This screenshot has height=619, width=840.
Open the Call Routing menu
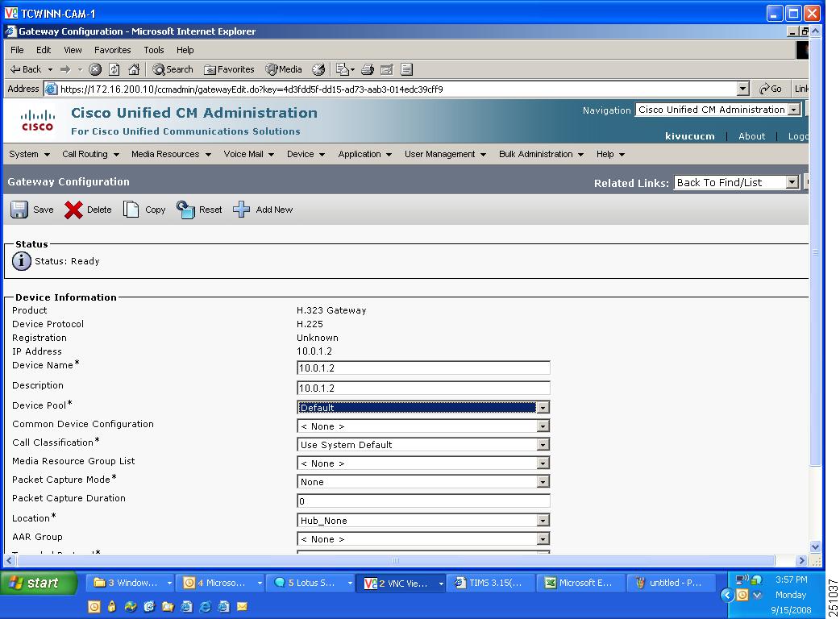(90, 154)
